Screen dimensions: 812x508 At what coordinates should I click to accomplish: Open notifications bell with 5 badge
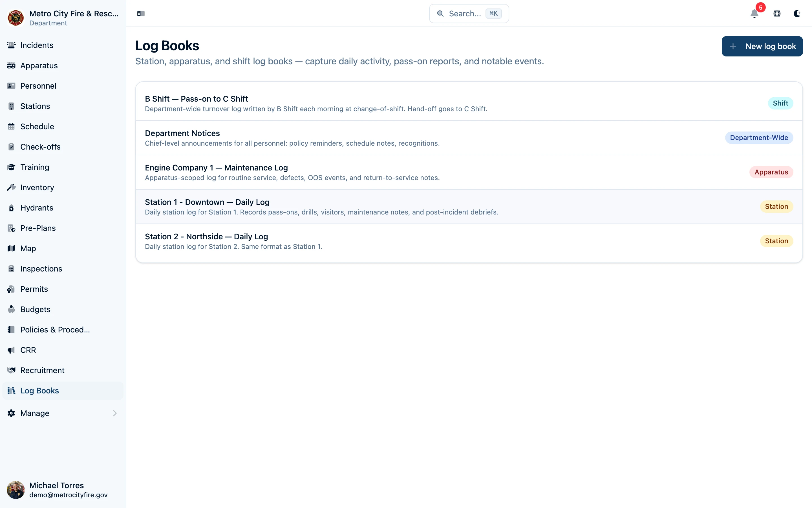coord(754,14)
